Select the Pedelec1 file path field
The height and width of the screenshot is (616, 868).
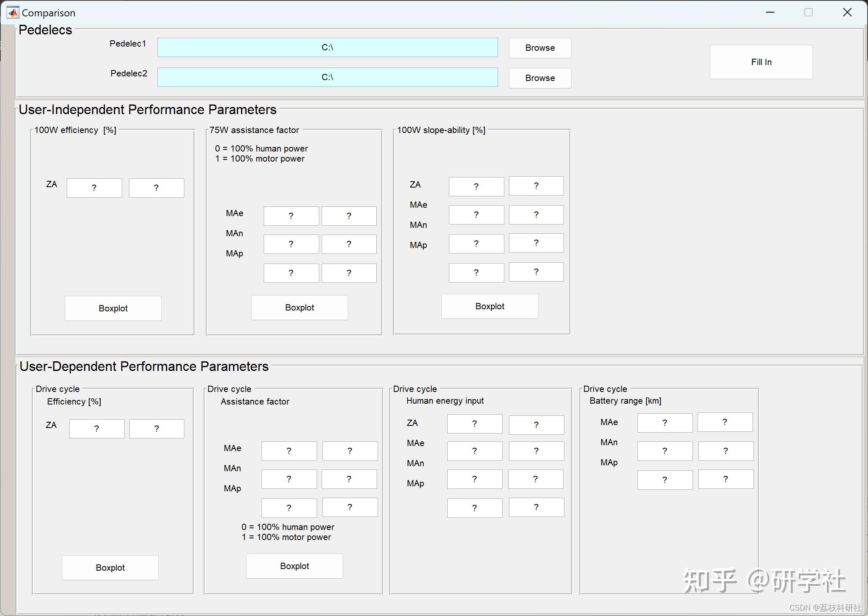(327, 47)
